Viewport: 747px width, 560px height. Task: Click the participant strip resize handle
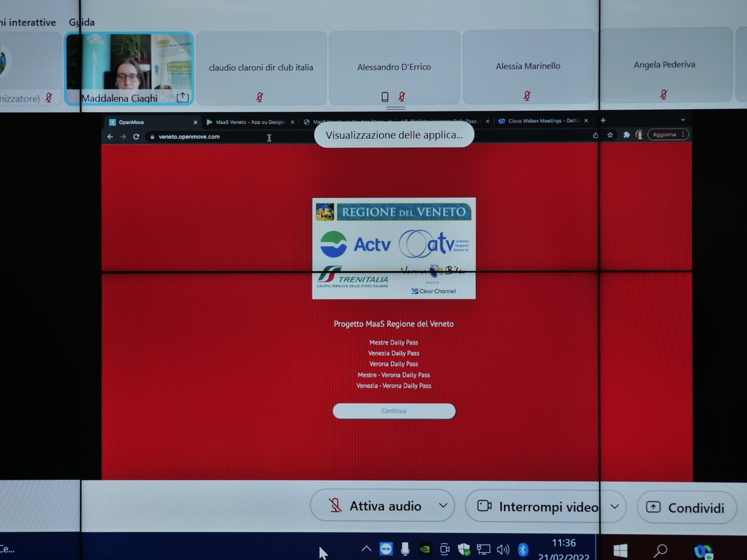point(396,108)
